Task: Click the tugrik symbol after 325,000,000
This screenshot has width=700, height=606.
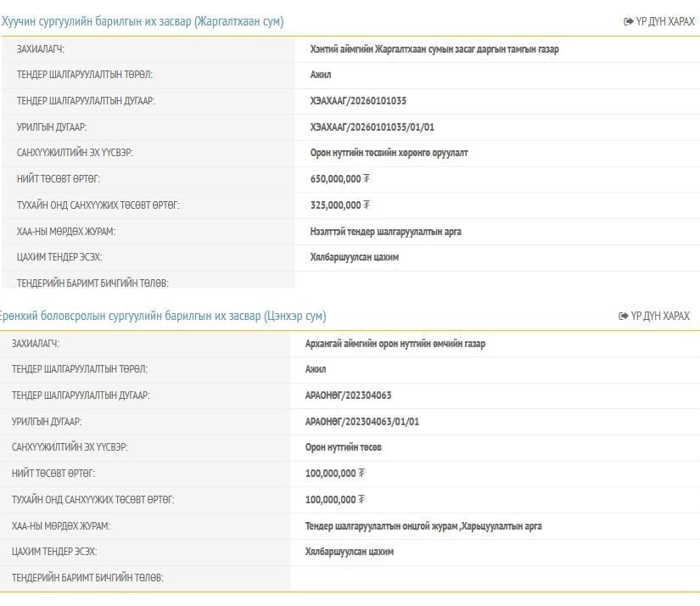Action: tap(367, 205)
